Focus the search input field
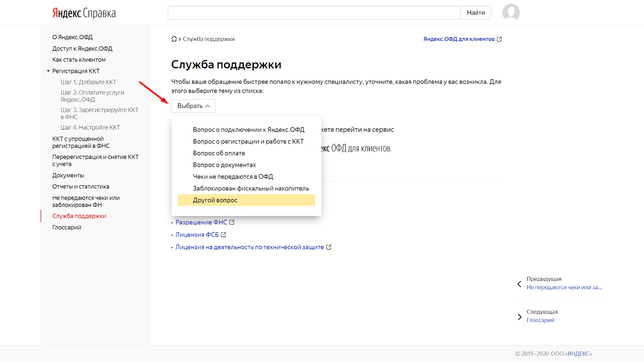Image resolution: width=644 pixels, height=362 pixels. [x=314, y=13]
